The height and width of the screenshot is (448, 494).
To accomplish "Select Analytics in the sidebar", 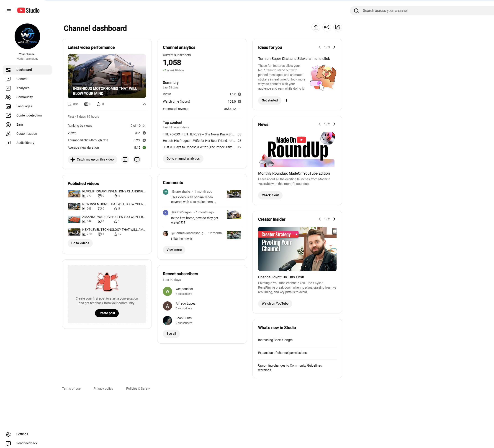I will [x=27, y=88].
